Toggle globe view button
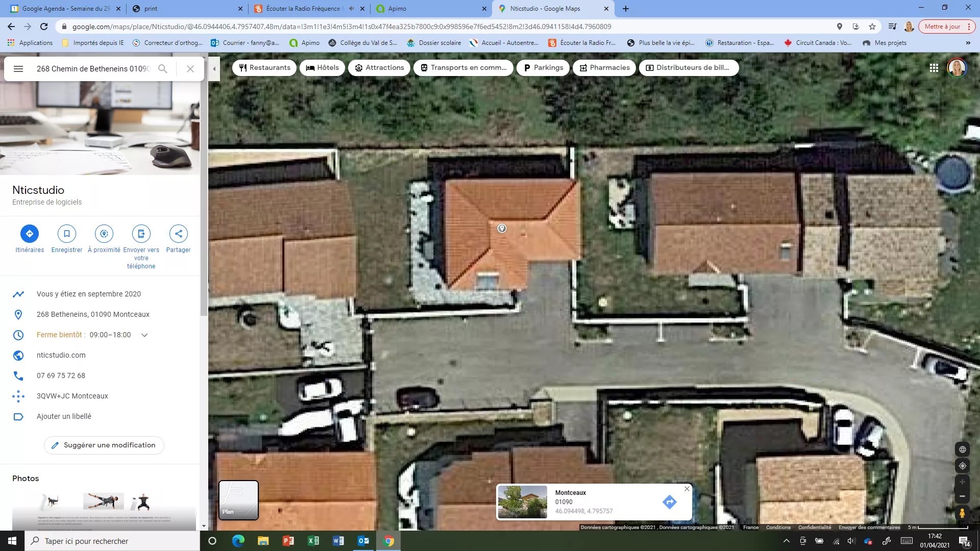The height and width of the screenshot is (551, 980). click(962, 449)
